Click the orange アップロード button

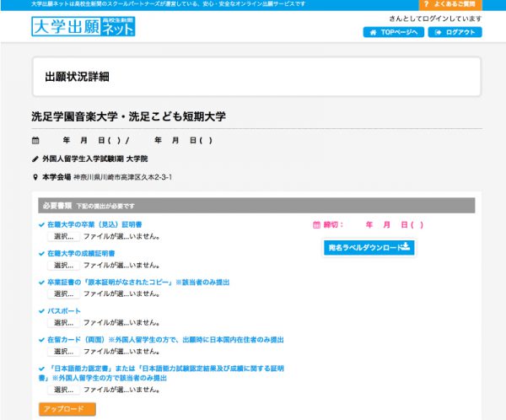(x=67, y=409)
